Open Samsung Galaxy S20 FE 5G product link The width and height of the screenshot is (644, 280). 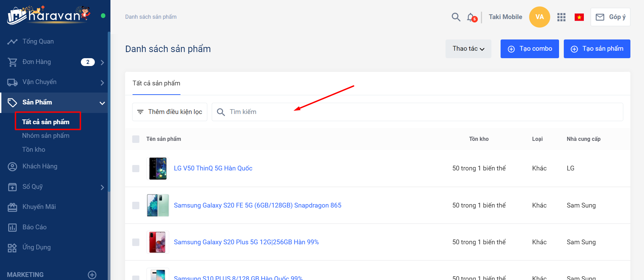point(257,205)
